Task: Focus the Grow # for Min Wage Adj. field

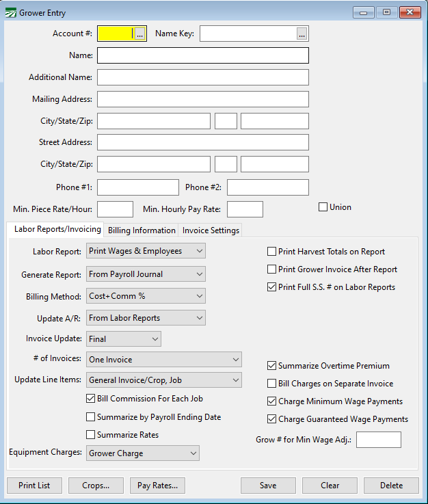Action: (378, 440)
